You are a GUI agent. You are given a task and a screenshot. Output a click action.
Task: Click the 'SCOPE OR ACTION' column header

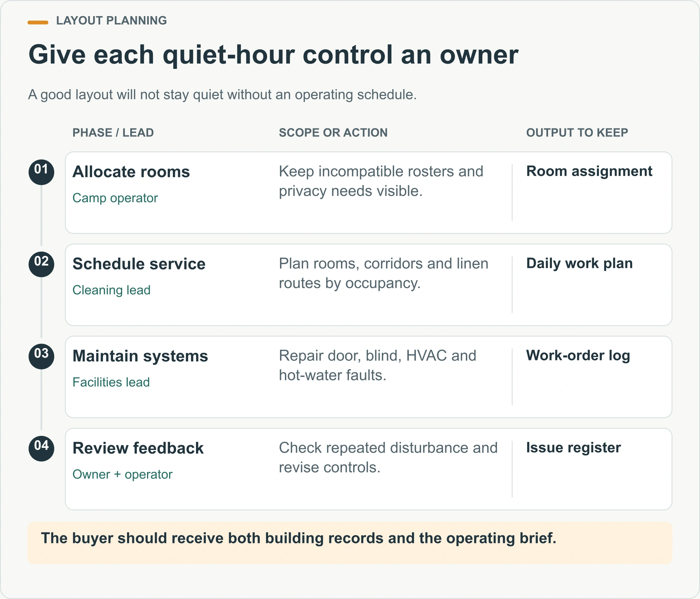pos(333,133)
